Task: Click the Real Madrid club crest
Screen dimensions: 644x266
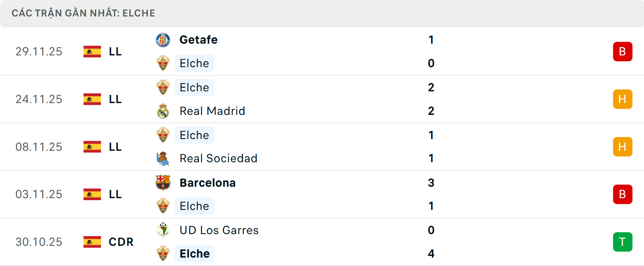Action: point(163,111)
